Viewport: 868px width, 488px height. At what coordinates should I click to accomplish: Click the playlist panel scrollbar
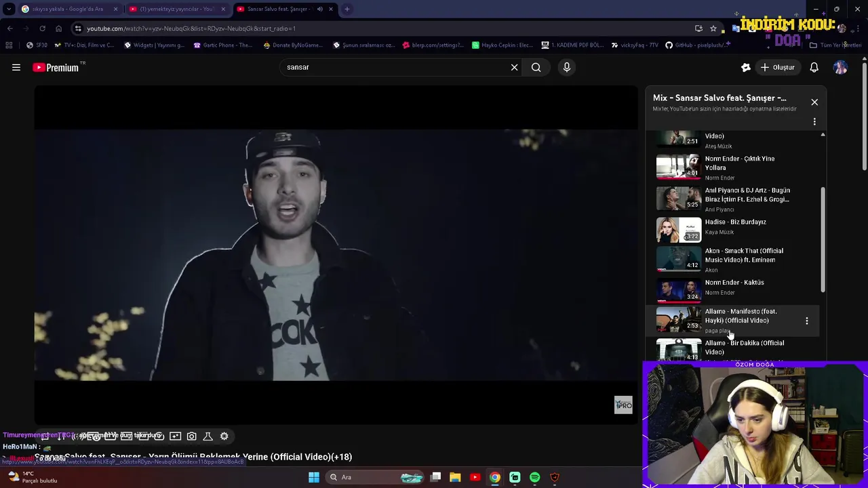click(823, 240)
